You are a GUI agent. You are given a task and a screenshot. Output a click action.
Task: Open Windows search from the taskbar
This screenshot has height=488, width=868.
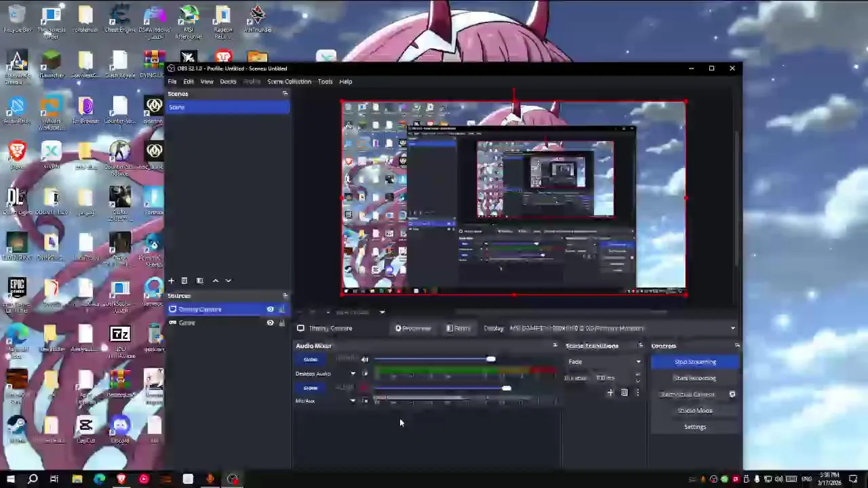tap(33, 479)
